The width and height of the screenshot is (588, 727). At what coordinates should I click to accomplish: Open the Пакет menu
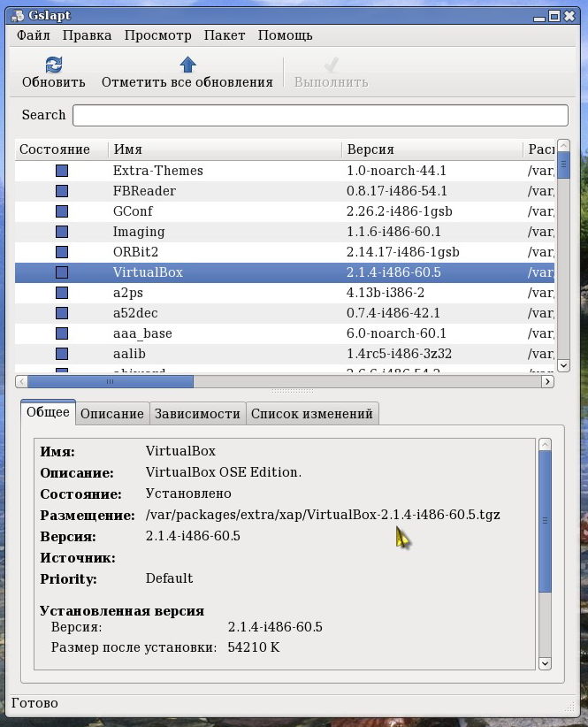pos(225,35)
